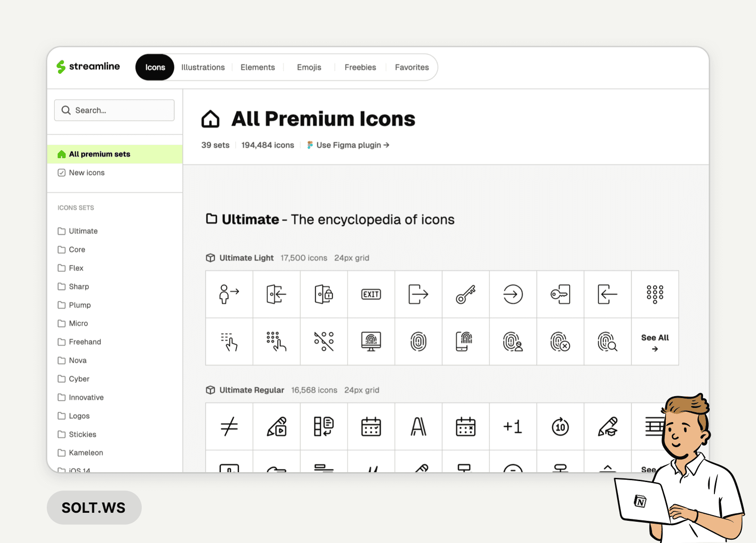
Task: Select the fingerprint with user icon
Action: pyautogui.click(x=513, y=341)
